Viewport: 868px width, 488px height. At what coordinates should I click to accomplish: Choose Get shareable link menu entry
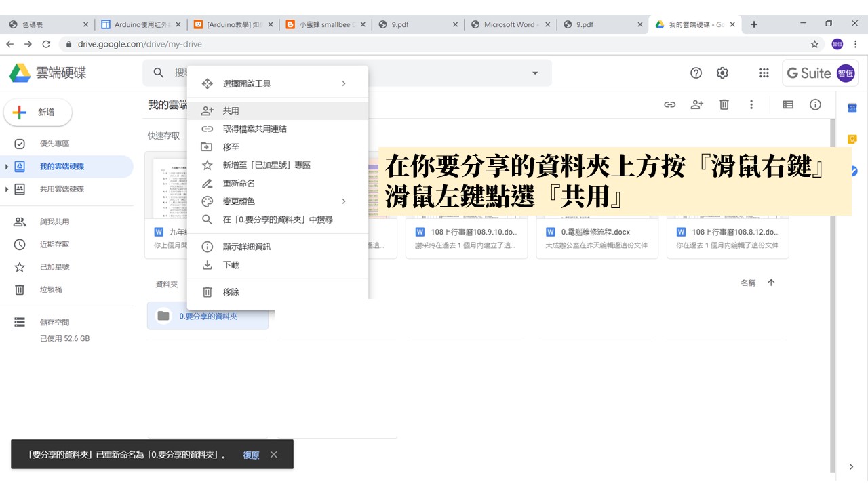tap(277, 129)
